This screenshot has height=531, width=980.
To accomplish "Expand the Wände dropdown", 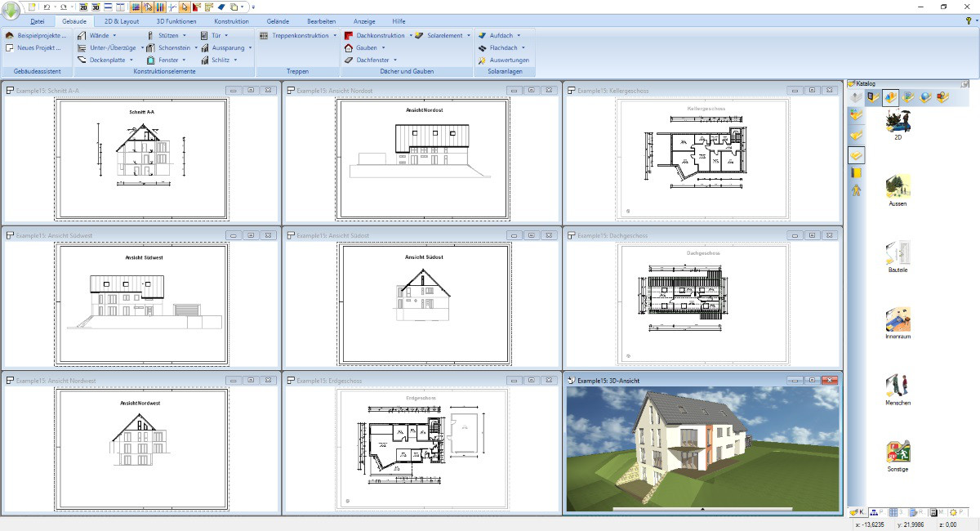I will 114,36.
